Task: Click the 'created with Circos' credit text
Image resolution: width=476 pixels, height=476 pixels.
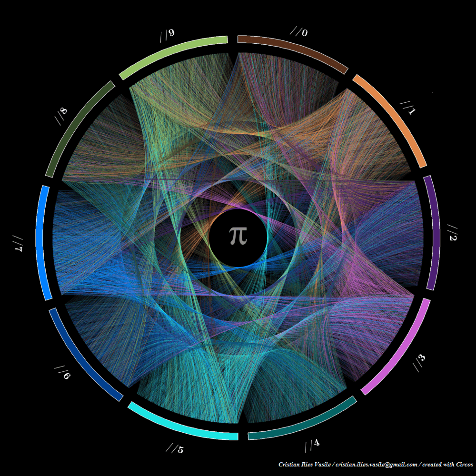Action: point(447,464)
